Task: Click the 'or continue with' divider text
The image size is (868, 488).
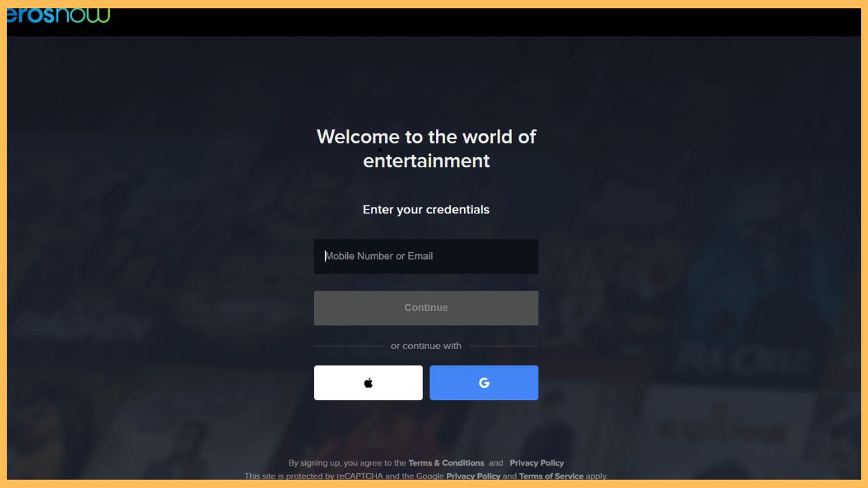Action: (x=426, y=346)
